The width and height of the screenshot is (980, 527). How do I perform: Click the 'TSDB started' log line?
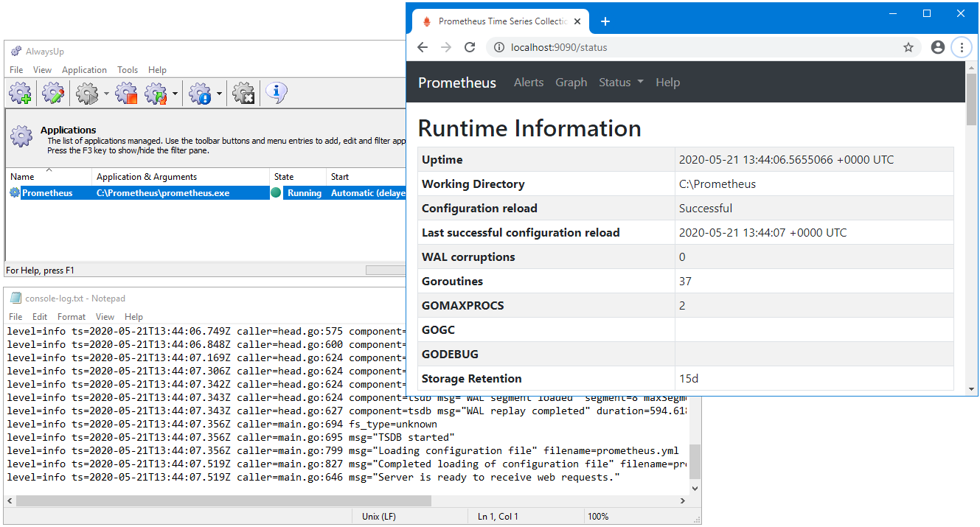click(231, 437)
